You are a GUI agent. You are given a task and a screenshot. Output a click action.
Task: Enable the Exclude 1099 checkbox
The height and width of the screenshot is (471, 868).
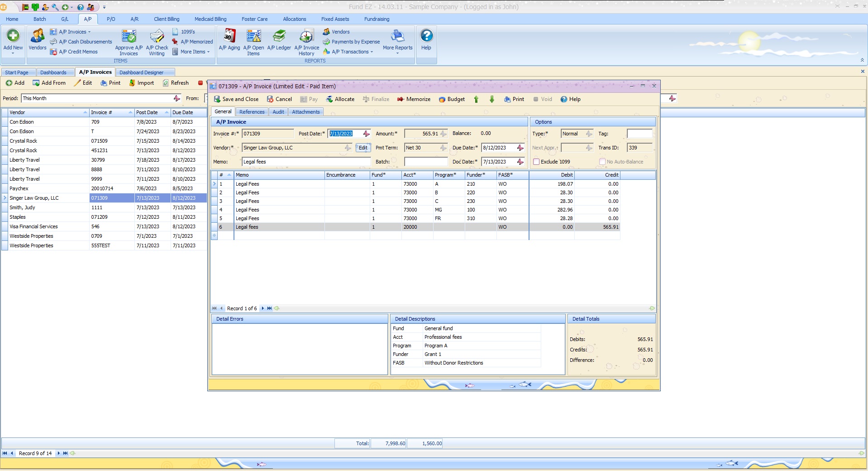[x=536, y=162]
